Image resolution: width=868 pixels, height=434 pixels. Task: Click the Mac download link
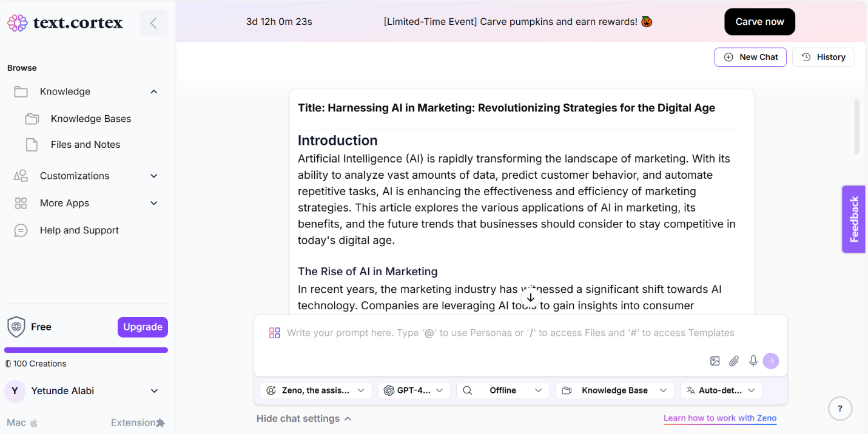(x=22, y=422)
